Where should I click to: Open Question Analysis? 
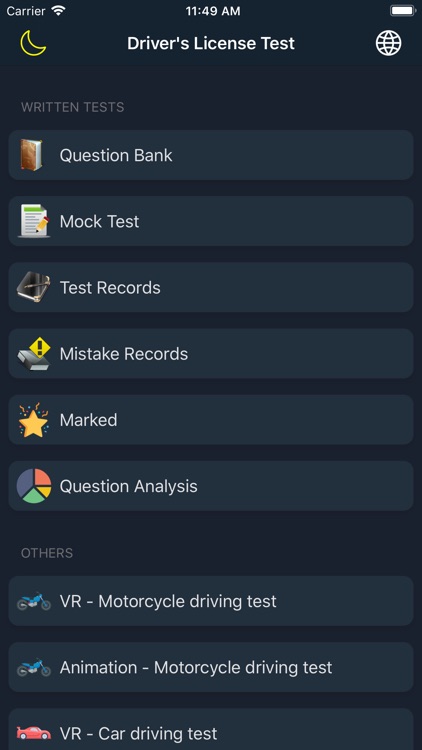point(211,485)
